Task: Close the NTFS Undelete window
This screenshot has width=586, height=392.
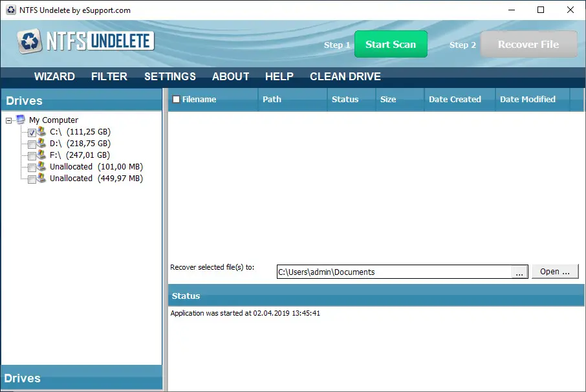Action: point(570,10)
